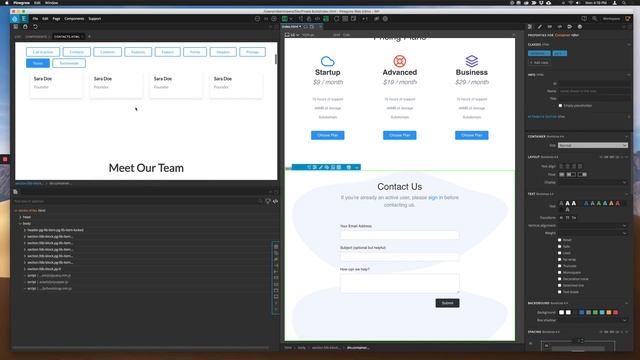Click the Startup Choose Plan button
The height and width of the screenshot is (360, 640).
(x=327, y=135)
